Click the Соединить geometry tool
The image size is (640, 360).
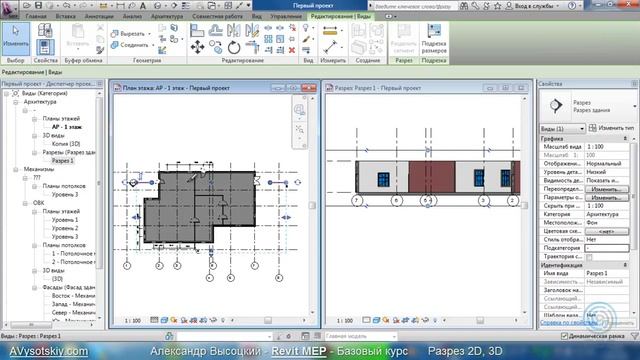pos(132,45)
